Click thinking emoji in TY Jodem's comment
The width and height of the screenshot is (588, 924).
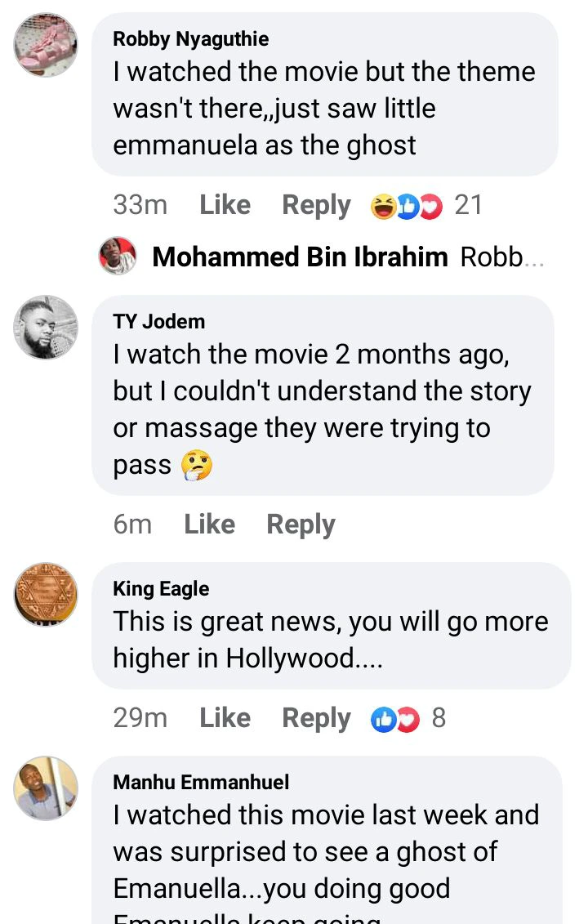(x=197, y=466)
